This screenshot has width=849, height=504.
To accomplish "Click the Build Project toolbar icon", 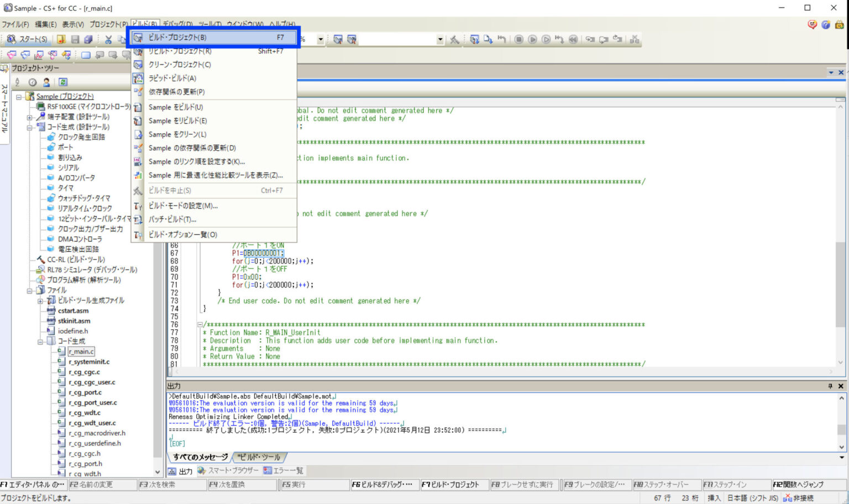I will pyautogui.click(x=338, y=39).
